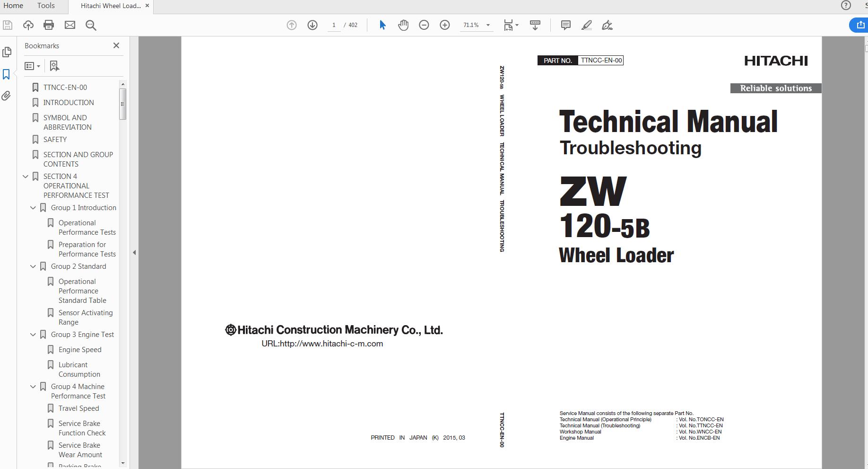The image size is (868, 469).
Task: Click the Comment speech bubble icon
Action: point(565,25)
